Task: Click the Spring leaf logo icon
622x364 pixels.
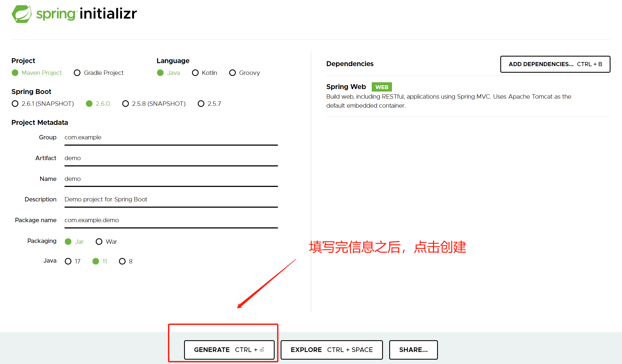Action: click(21, 14)
